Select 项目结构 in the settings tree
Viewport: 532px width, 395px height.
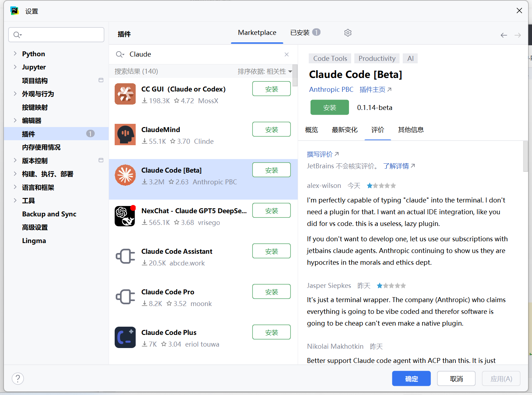pyautogui.click(x=35, y=80)
